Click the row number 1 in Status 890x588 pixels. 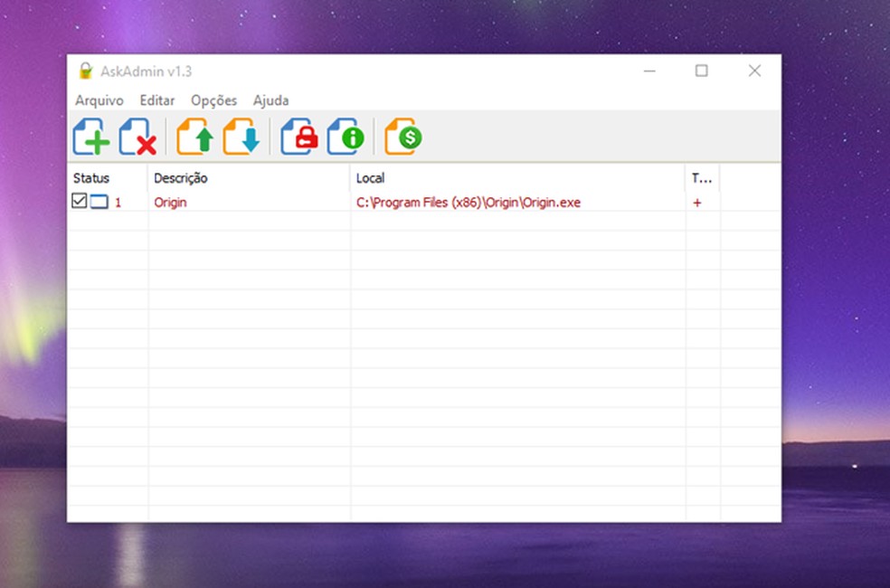click(x=118, y=203)
